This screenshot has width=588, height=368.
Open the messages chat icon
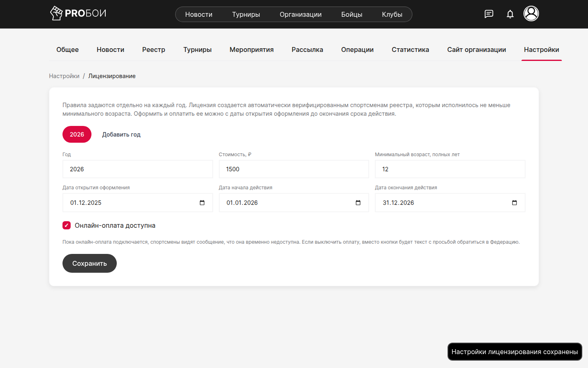(x=489, y=14)
